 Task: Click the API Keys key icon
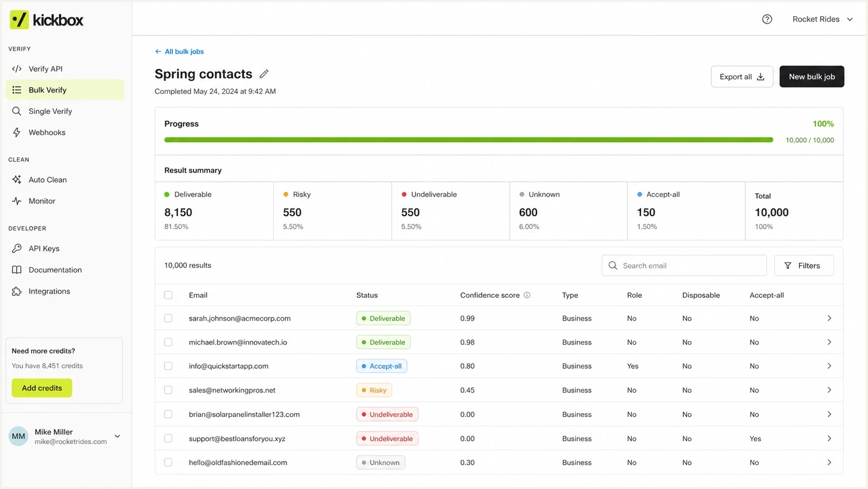[x=17, y=248]
